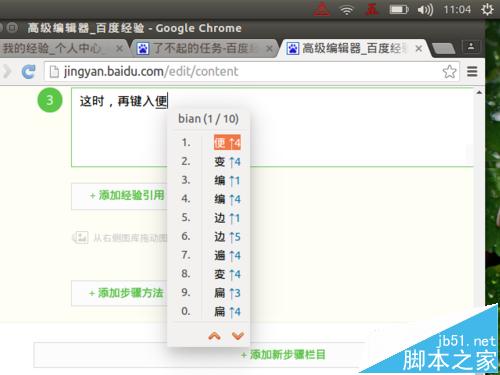
Task: Click the red input method indicator icon
Action: point(372,9)
